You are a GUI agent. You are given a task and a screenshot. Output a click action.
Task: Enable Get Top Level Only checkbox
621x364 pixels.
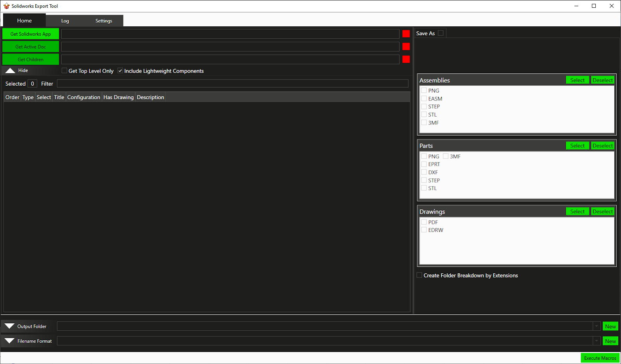[x=64, y=71]
